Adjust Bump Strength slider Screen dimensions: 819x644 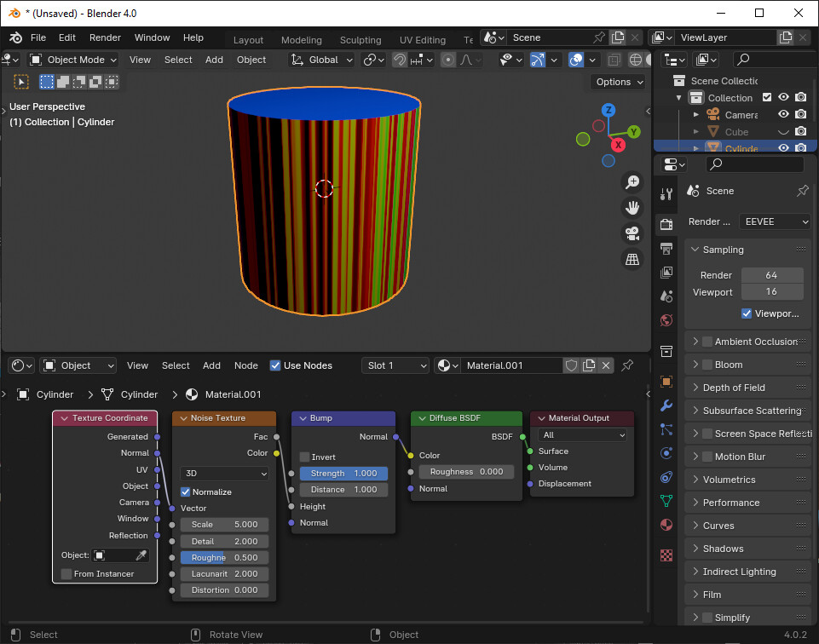pyautogui.click(x=343, y=474)
